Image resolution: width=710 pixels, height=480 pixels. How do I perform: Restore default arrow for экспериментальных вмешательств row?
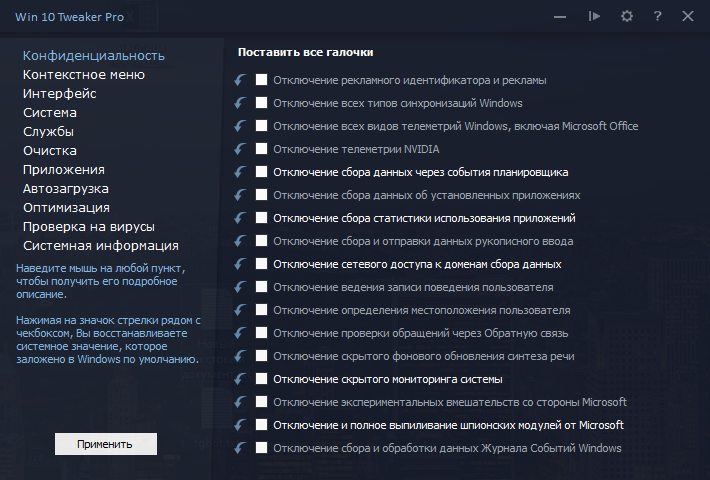pos(240,402)
